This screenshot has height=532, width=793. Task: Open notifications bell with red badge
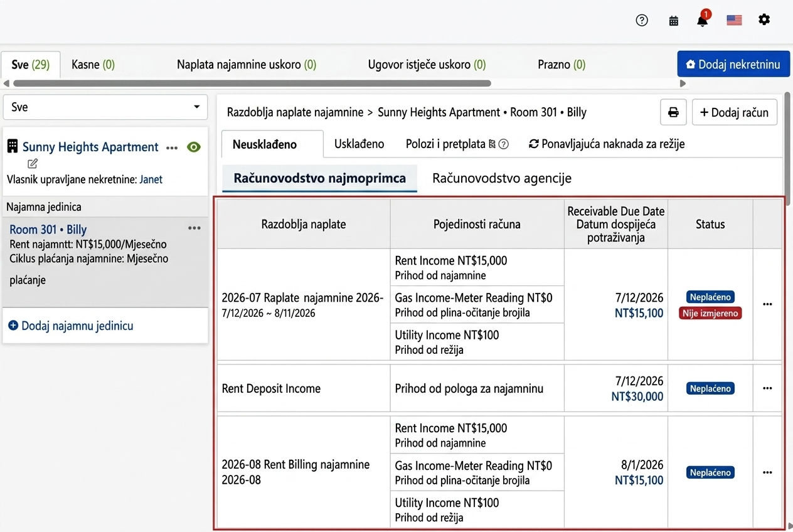[703, 19]
